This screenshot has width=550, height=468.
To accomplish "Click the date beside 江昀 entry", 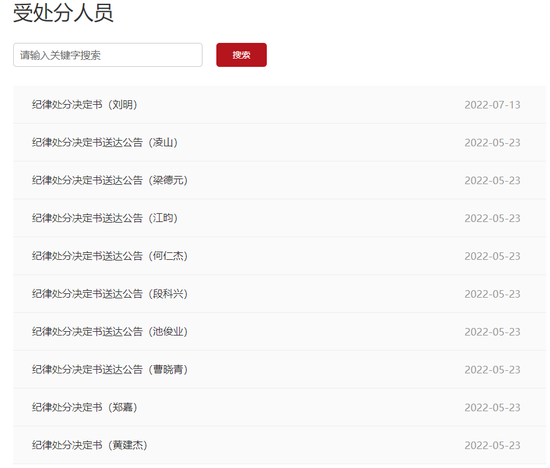I will [x=492, y=219].
